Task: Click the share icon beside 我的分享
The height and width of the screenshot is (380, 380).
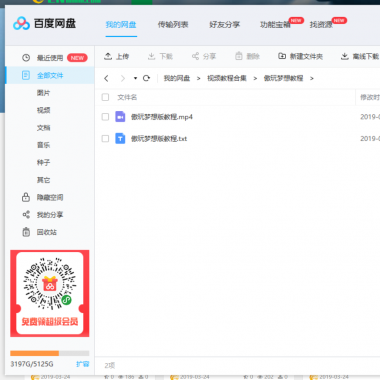Action: pos(26,215)
